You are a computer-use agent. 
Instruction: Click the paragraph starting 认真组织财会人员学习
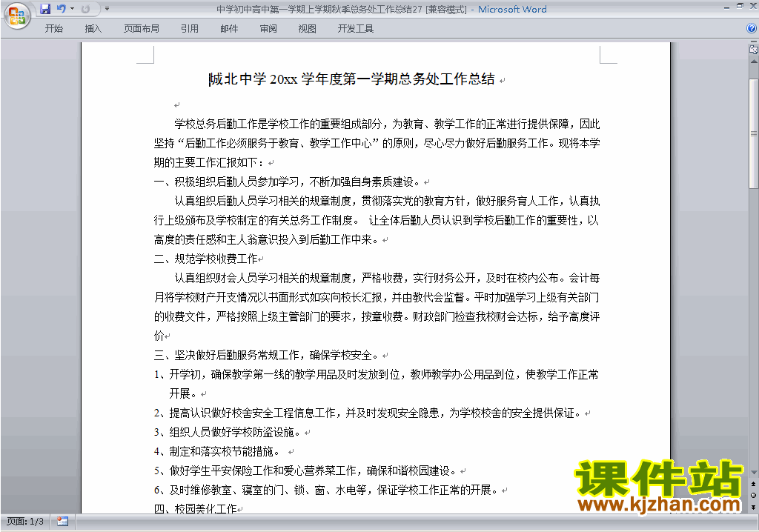point(377,307)
